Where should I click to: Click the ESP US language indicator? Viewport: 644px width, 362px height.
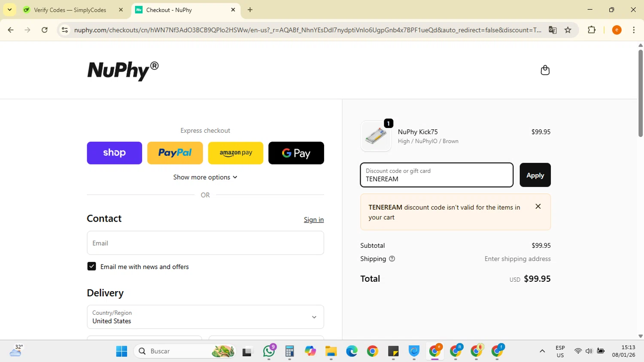click(x=560, y=351)
